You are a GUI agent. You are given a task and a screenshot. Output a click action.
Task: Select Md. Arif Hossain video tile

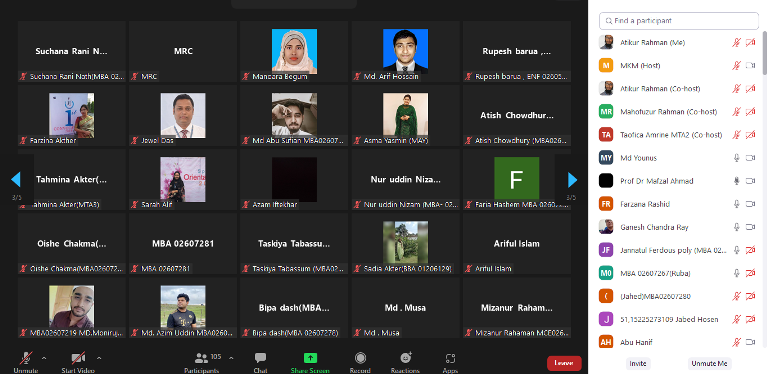[406, 51]
